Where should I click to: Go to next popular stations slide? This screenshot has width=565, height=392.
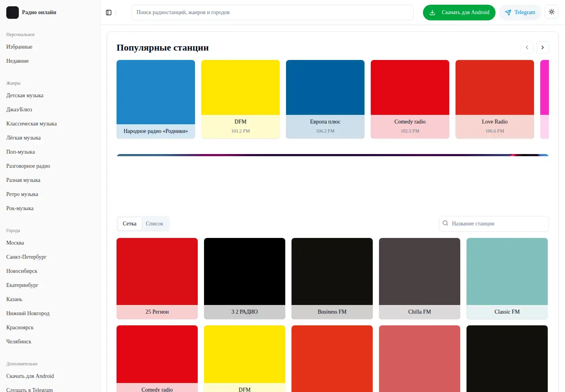click(x=543, y=47)
